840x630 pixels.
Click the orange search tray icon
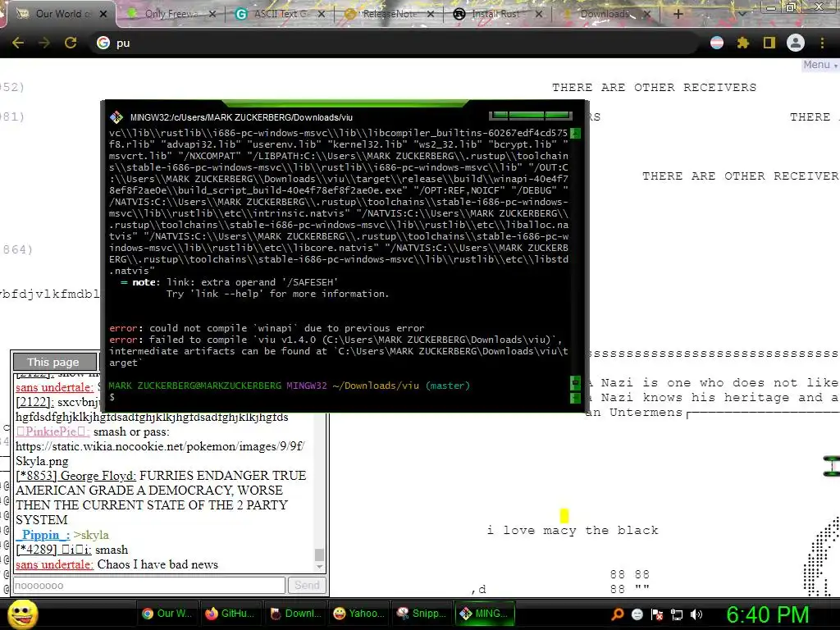coord(617,614)
